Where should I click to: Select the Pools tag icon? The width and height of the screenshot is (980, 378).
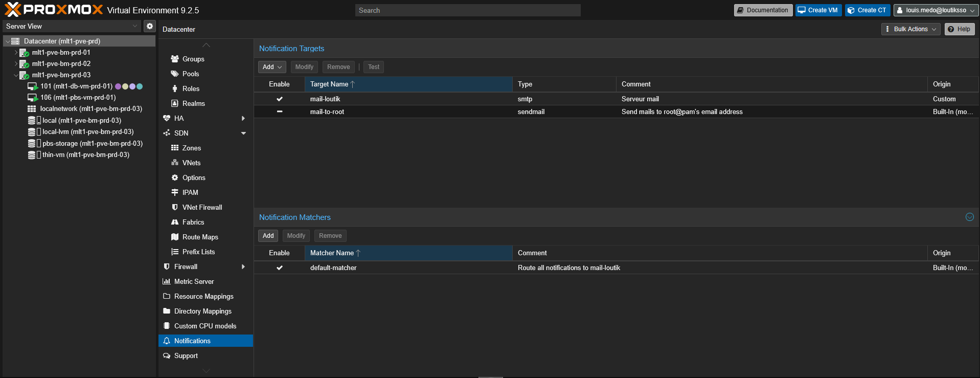[x=175, y=74]
